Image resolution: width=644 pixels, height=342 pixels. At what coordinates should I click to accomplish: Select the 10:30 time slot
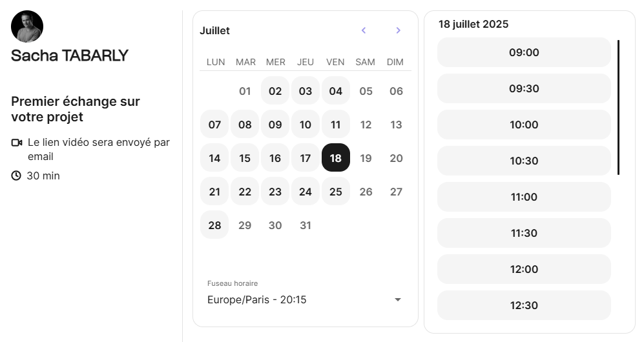pyautogui.click(x=523, y=161)
